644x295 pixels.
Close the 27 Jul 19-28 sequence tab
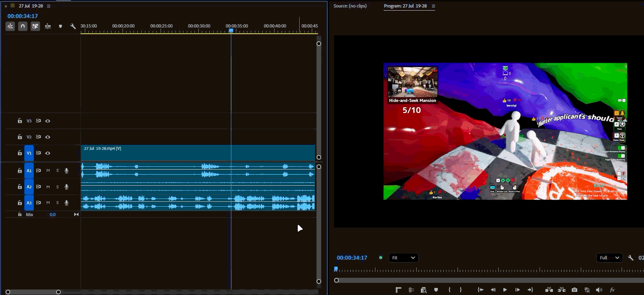pos(6,6)
